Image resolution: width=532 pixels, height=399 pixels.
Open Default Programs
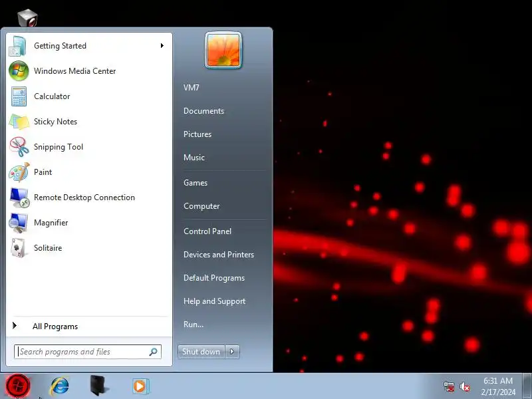214,278
